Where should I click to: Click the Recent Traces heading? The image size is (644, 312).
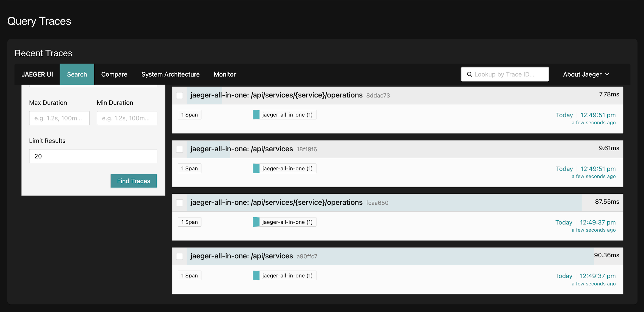click(x=43, y=53)
